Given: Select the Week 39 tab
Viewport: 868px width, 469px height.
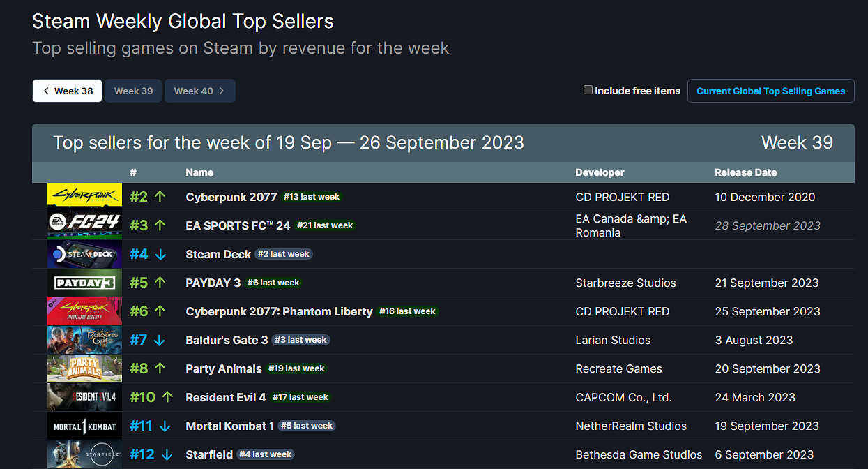Looking at the screenshot, I should [x=133, y=91].
